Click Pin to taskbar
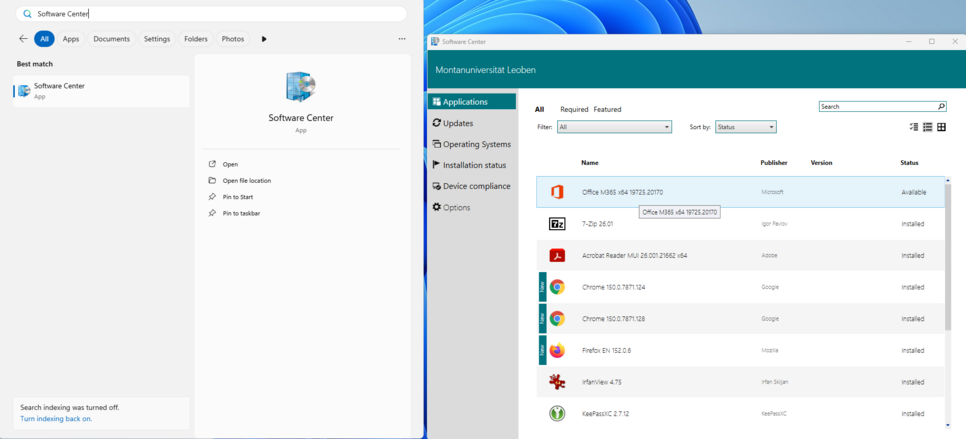This screenshot has width=966, height=439. coord(241,213)
